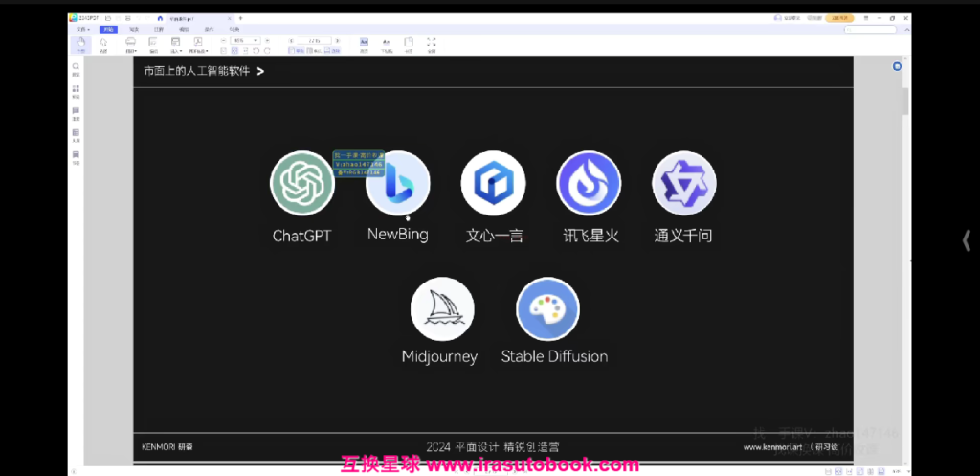980x476 pixels.
Task: Open the hamburger menu near window controls
Action: pyautogui.click(x=865, y=19)
